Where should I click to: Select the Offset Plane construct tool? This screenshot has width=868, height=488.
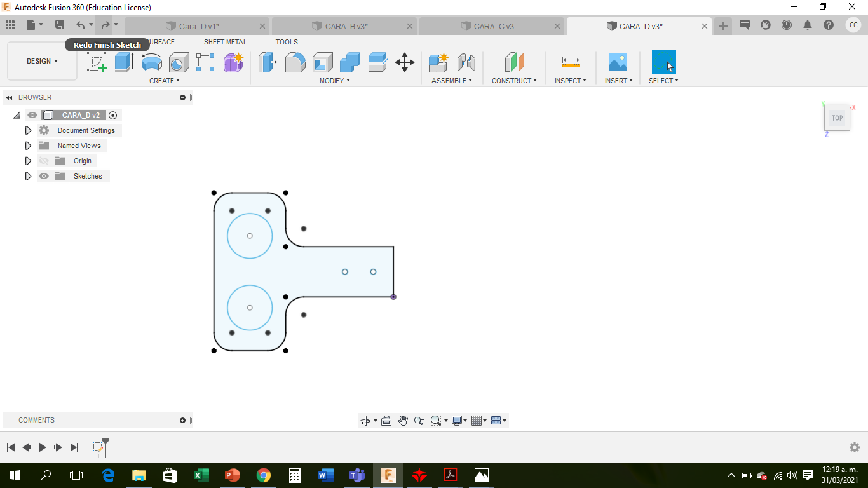coord(515,62)
